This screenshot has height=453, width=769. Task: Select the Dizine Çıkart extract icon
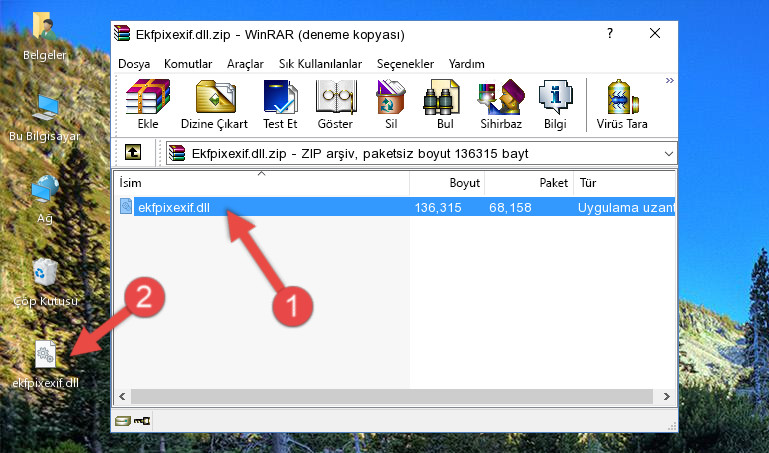click(x=214, y=104)
